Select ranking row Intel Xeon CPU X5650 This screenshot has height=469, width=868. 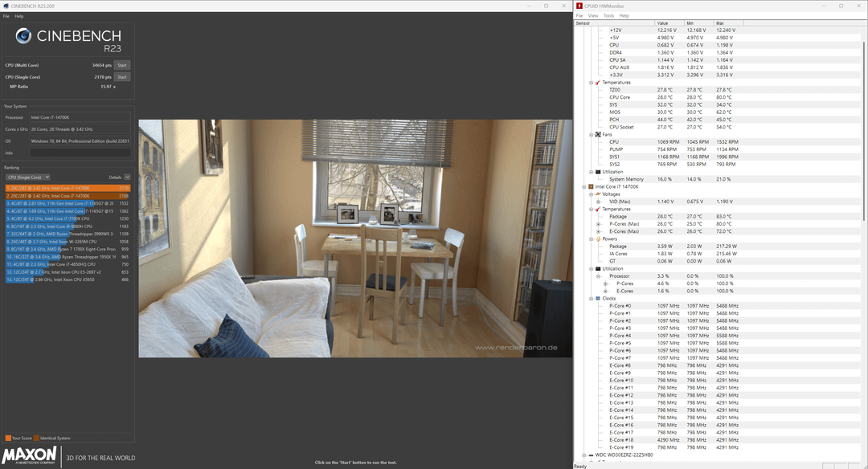click(x=68, y=279)
